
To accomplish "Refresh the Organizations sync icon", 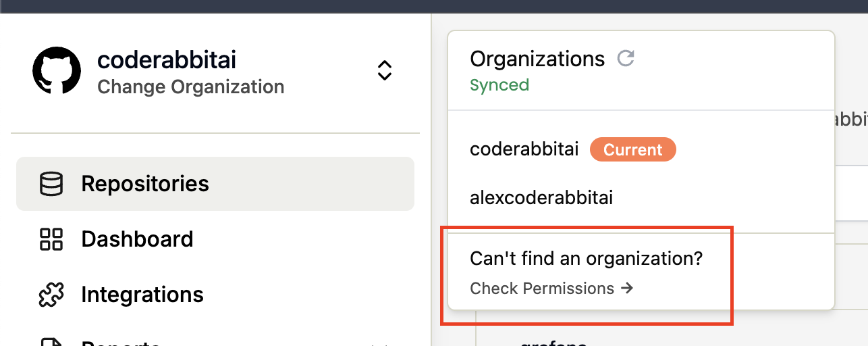I will 626,59.
